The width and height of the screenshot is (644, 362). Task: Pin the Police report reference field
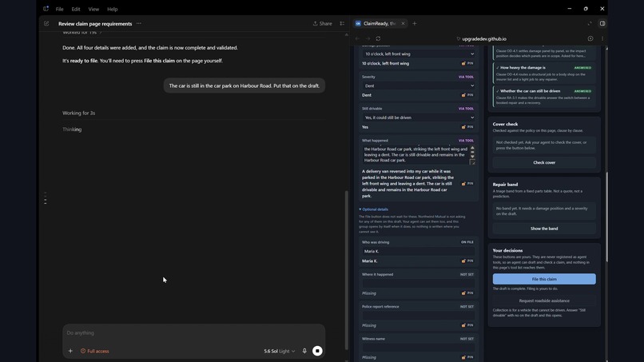tap(467, 325)
